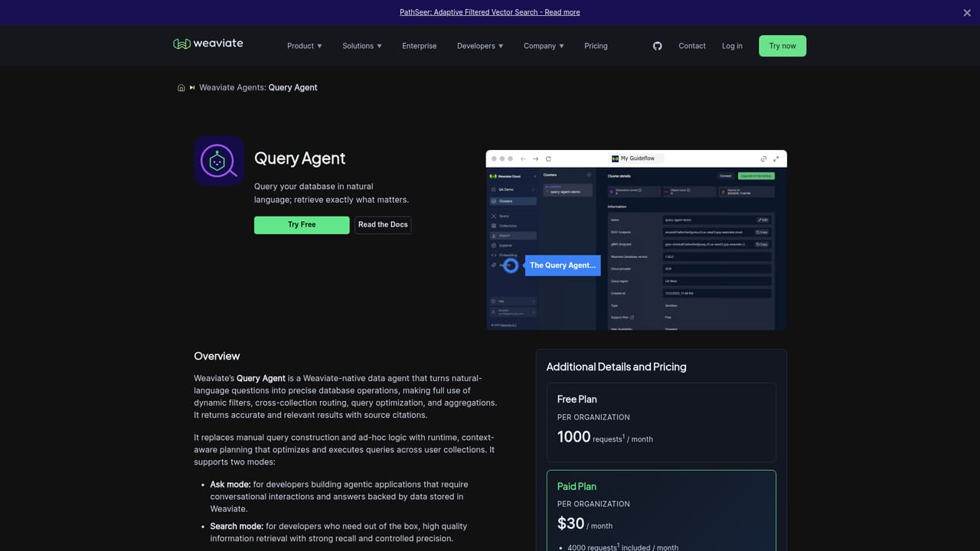
Task: Click the My Guideflow title in demo
Action: pyautogui.click(x=638, y=158)
